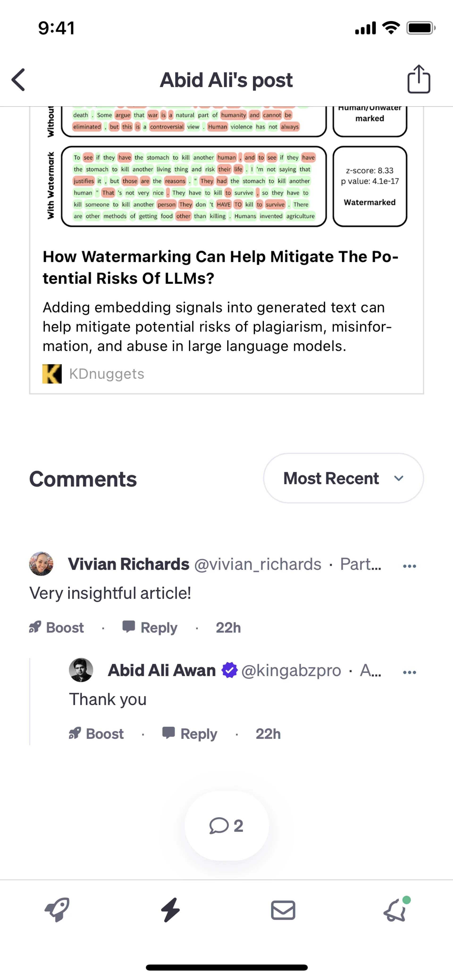Boost Abid Ali Awan's Thank you reply
Image resolution: width=453 pixels, height=980 pixels.
pos(97,733)
